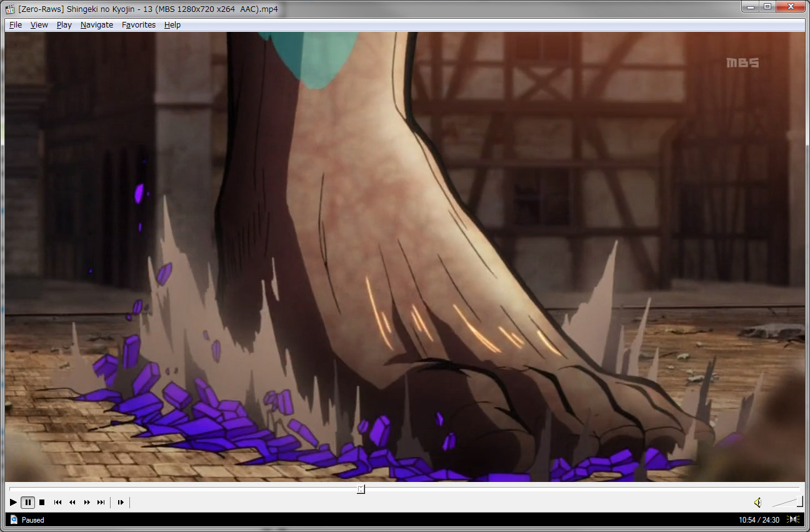The width and height of the screenshot is (810, 532).
Task: Open the Navigate menu
Action: pyautogui.click(x=97, y=25)
